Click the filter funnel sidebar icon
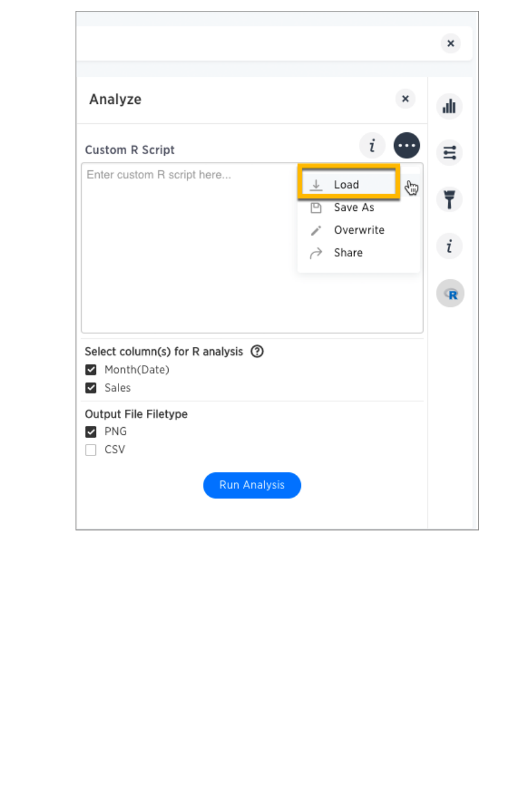The image size is (522, 812). tap(449, 199)
